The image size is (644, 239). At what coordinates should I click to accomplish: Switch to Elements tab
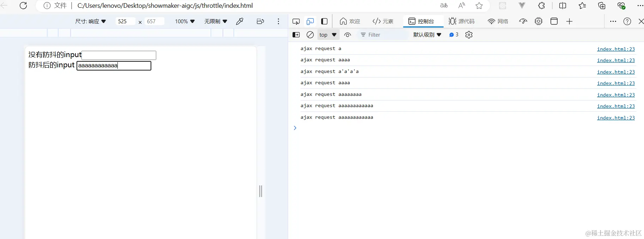383,22
